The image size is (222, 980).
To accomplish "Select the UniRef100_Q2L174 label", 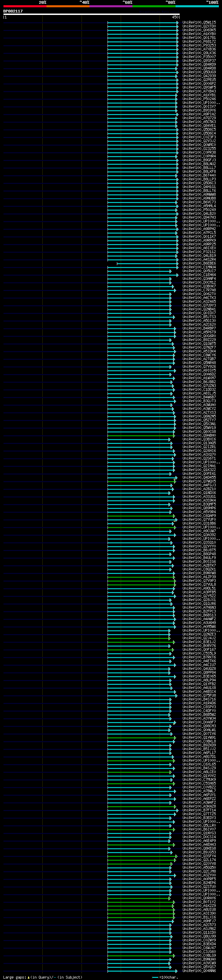I will (199, 860).
